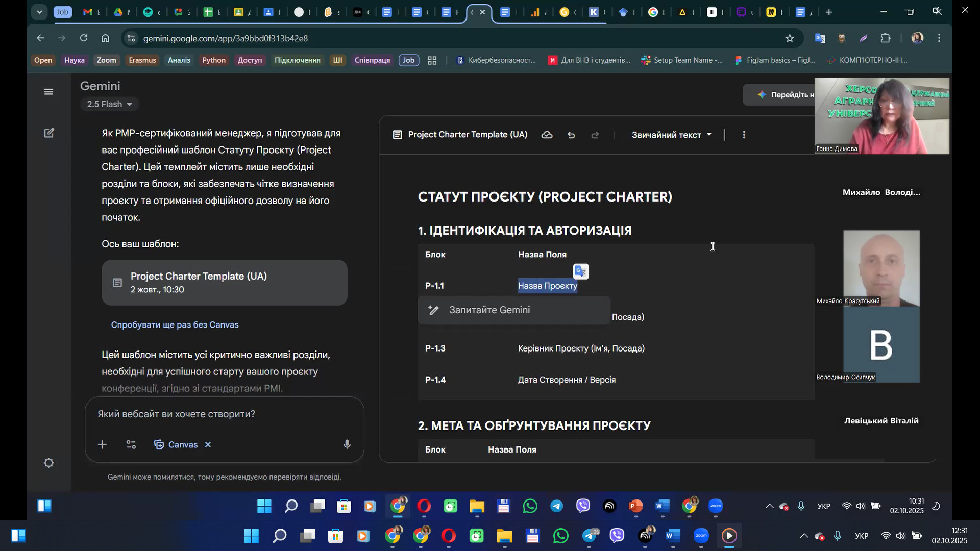
Task: Activate the microphone in prompt box
Action: coord(347,445)
